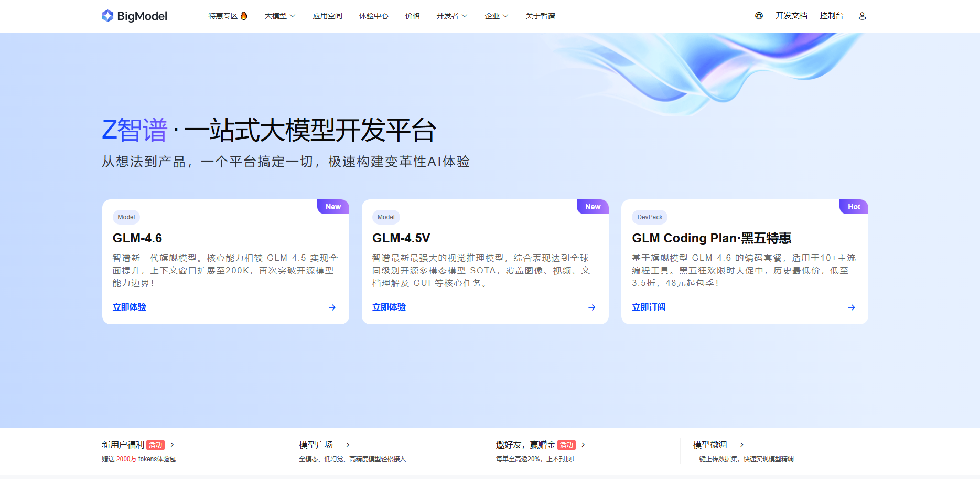Viewport: 980px width, 479px height.
Task: Open the 新用户福利 promotion entry
Action: point(123,445)
